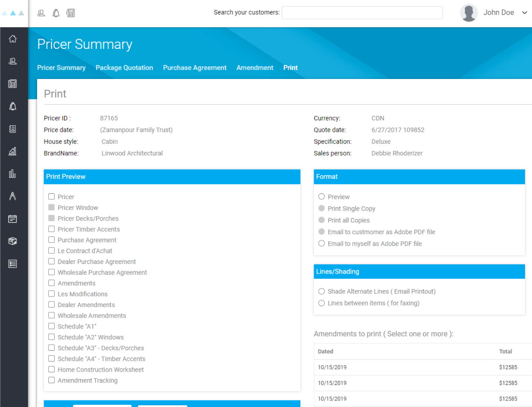Open the customers icon in sidebar

pyautogui.click(x=13, y=62)
